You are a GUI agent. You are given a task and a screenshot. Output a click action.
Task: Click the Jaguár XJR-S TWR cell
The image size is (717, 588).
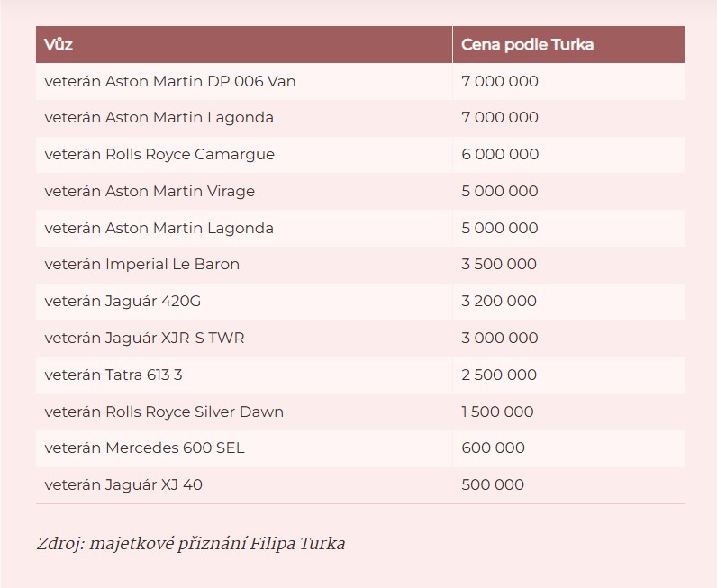tap(144, 338)
